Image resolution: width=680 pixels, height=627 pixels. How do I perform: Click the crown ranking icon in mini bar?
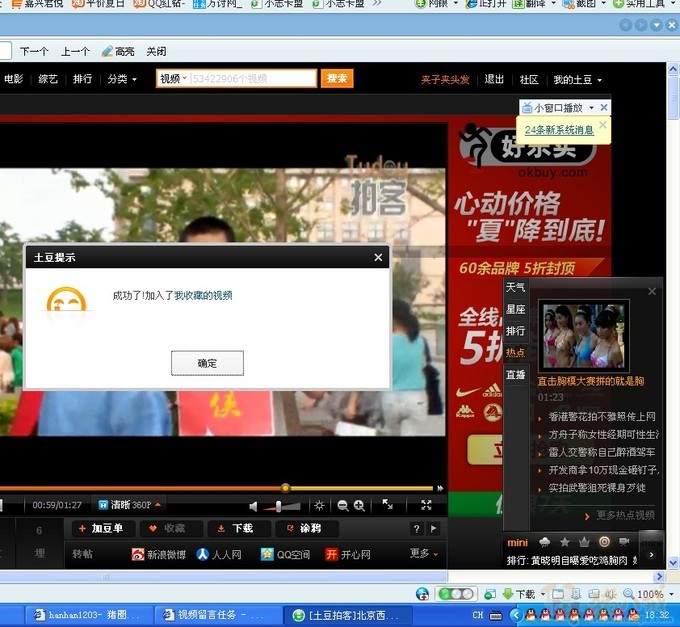[x=584, y=542]
